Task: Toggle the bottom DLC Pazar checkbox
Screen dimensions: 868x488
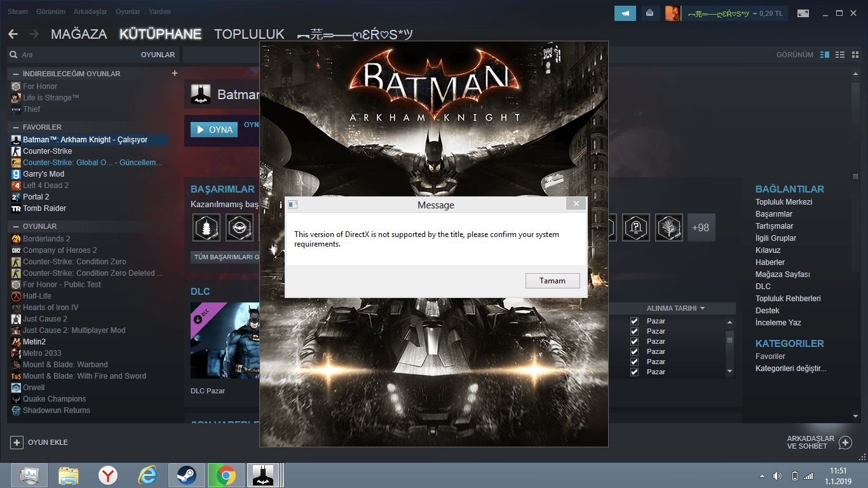Action: point(634,372)
